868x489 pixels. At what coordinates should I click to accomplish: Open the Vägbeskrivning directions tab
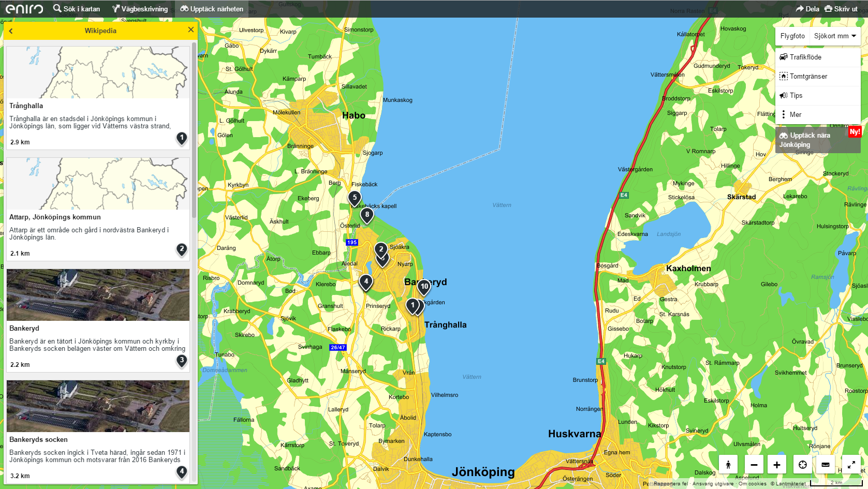(140, 9)
